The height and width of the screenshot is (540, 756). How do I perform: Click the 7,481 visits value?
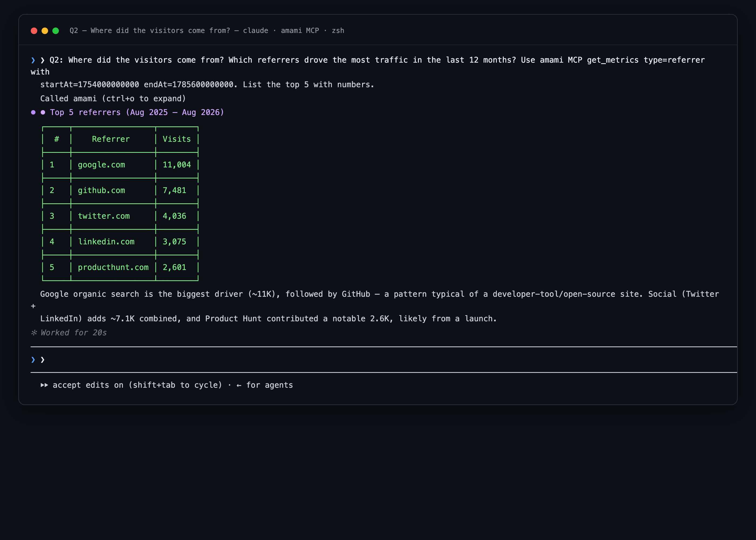coord(174,191)
